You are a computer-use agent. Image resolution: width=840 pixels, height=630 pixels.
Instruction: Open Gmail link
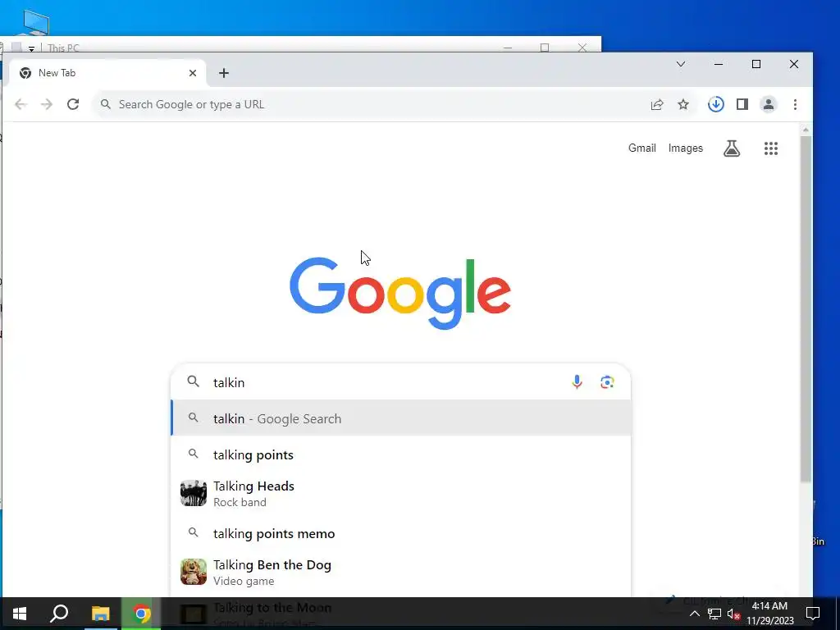(x=641, y=148)
